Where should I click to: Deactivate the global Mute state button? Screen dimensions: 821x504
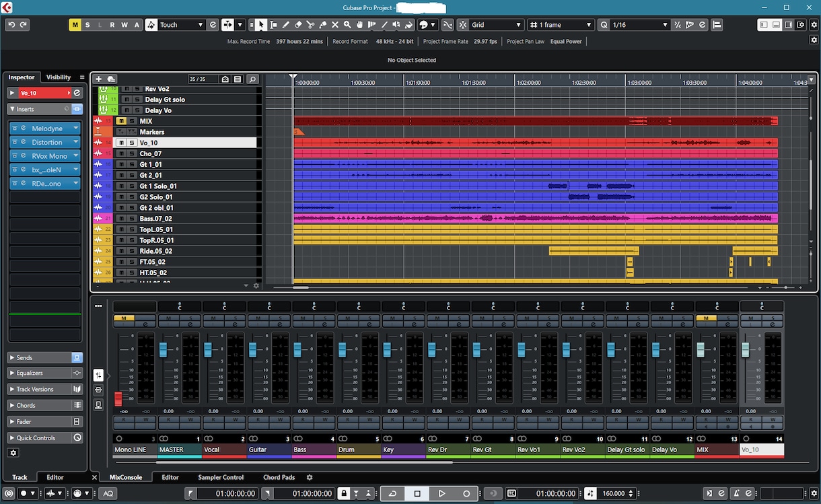(x=75, y=25)
